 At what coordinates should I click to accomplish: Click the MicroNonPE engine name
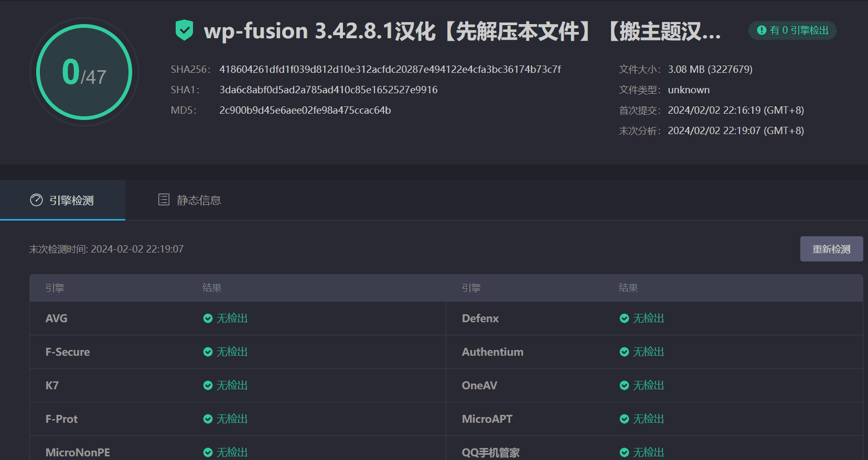pos(78,453)
